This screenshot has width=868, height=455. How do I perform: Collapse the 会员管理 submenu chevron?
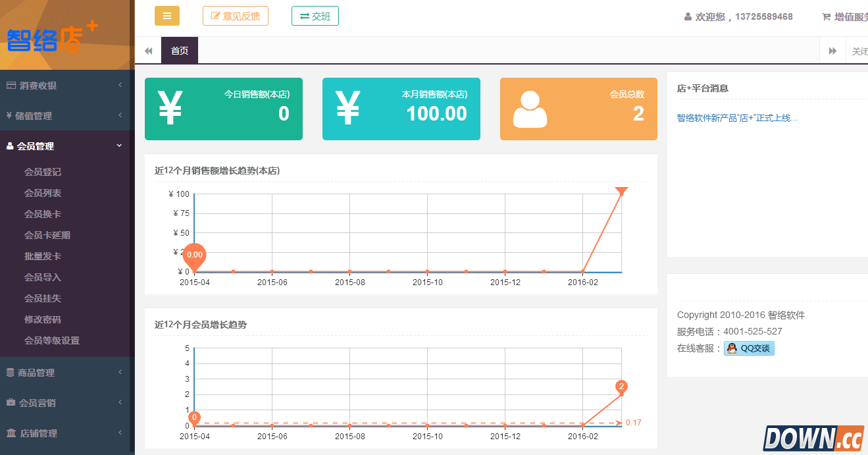tap(119, 146)
